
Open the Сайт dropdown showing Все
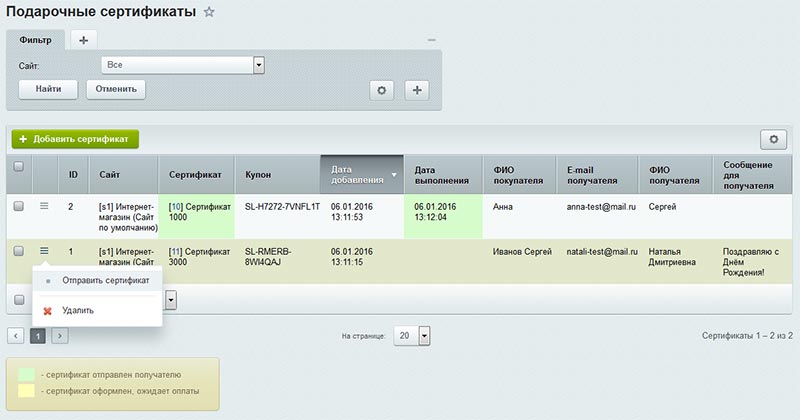(182, 64)
